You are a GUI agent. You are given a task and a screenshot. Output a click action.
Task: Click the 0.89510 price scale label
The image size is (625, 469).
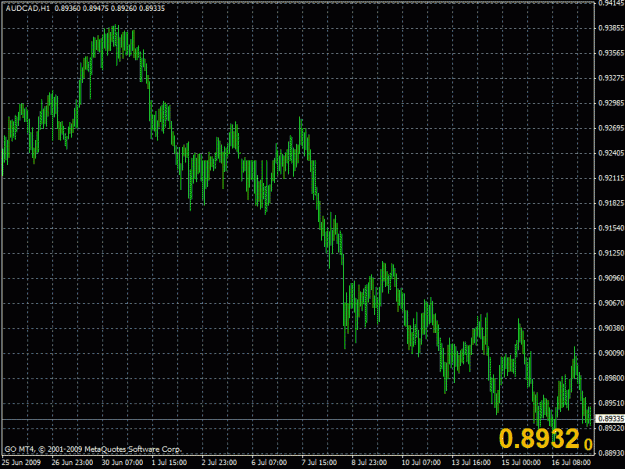(611, 403)
